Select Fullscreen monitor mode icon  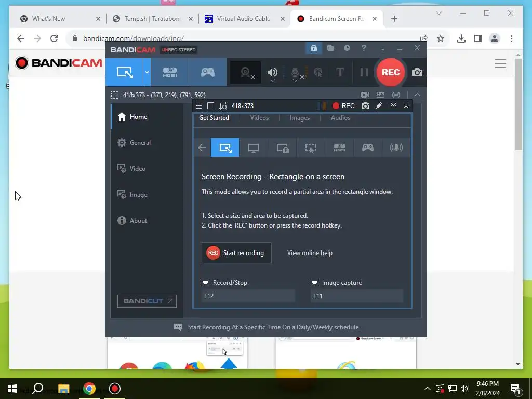254,148
